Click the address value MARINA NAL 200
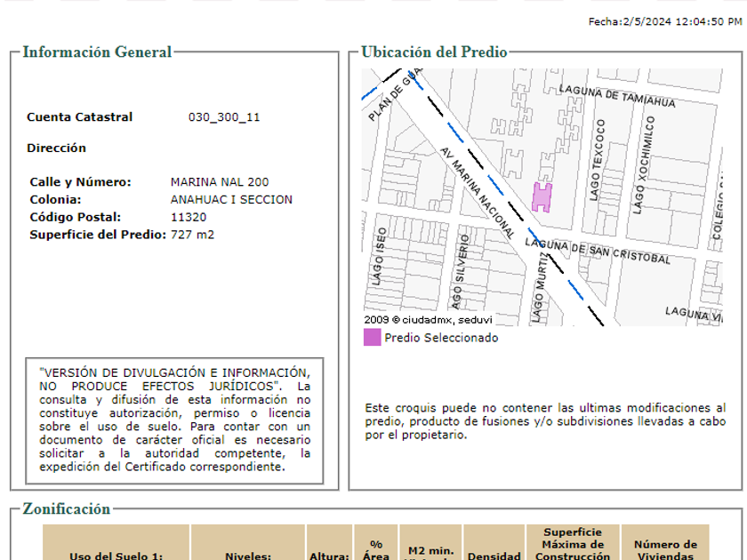 pyautogui.click(x=220, y=182)
